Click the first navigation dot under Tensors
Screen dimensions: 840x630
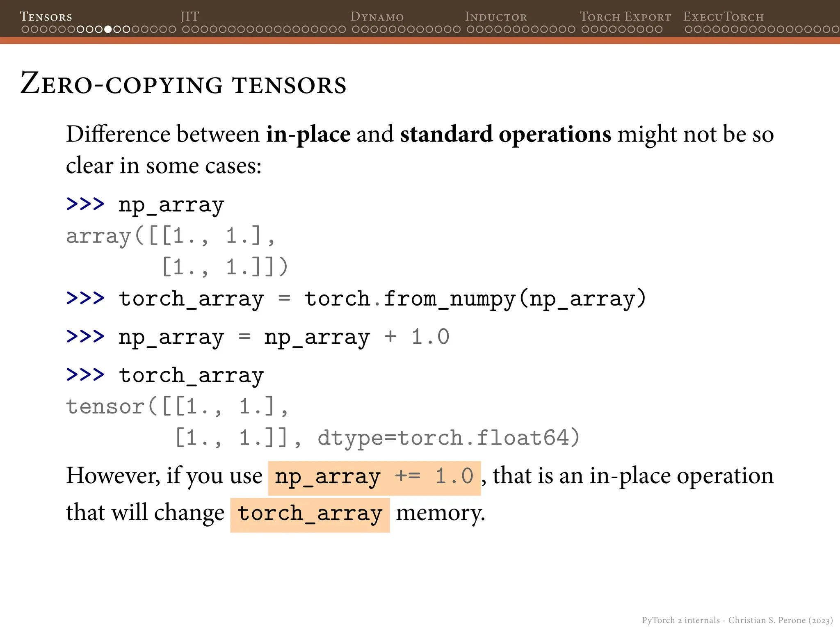click(25, 30)
